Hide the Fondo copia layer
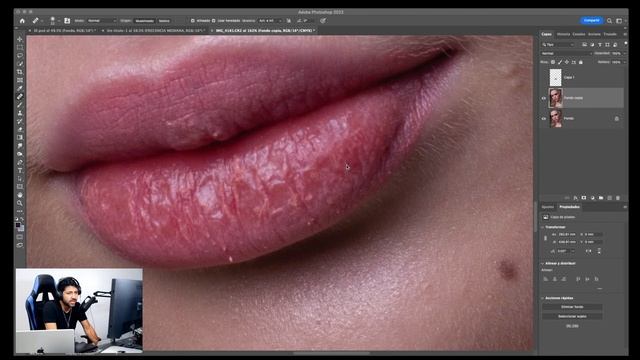The height and width of the screenshot is (360, 640). click(x=544, y=98)
